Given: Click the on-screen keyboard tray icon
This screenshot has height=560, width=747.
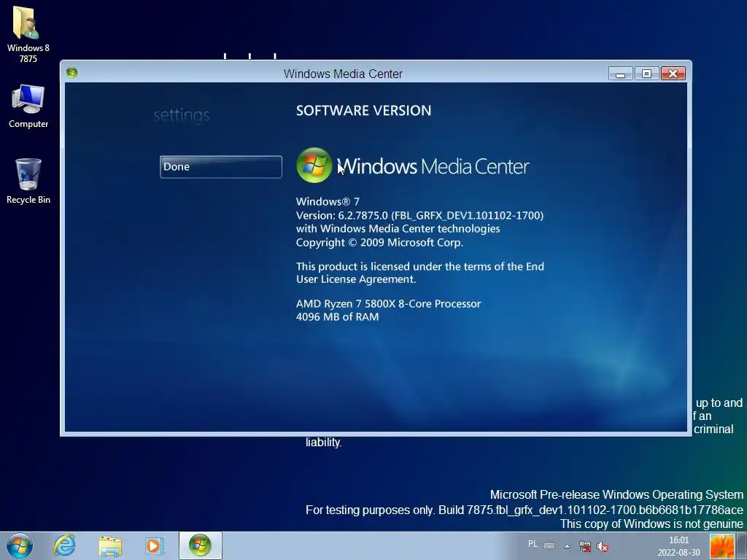Looking at the screenshot, I should pos(549,545).
